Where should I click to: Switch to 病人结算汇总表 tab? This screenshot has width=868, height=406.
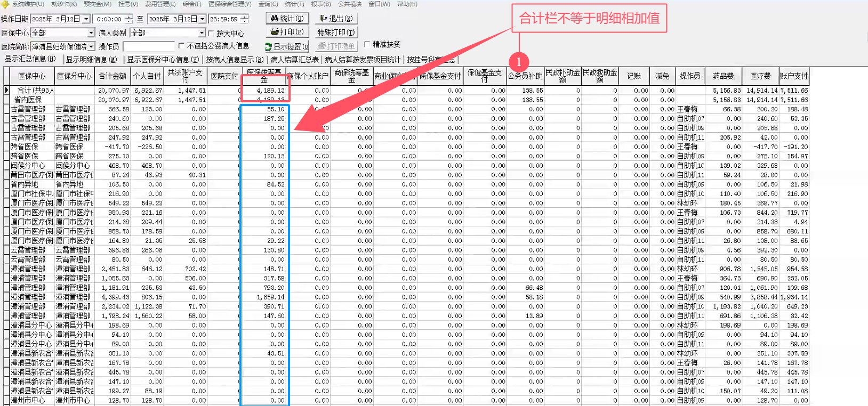pos(294,59)
